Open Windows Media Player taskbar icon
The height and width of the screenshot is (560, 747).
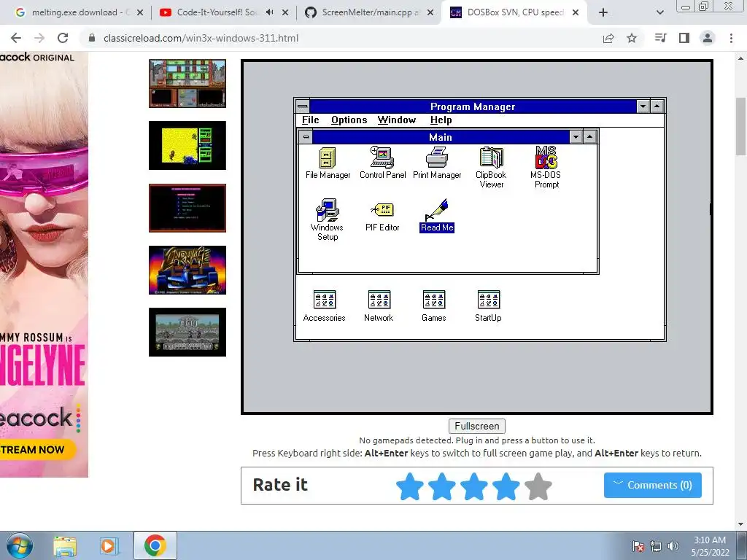(x=108, y=546)
